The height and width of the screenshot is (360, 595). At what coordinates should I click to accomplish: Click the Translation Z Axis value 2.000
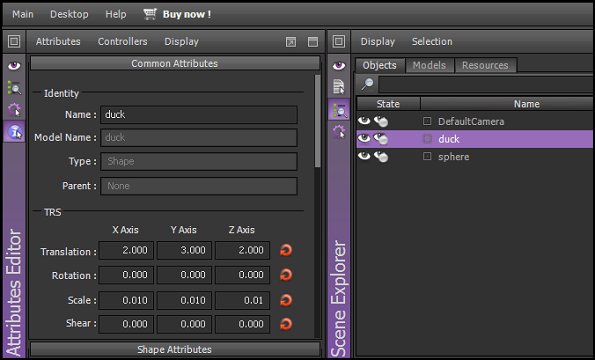pyautogui.click(x=242, y=250)
